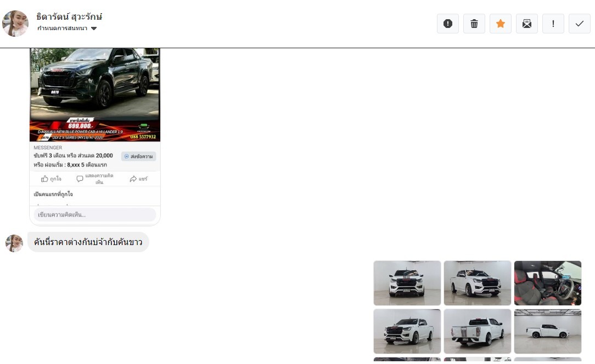Mark as unread with the envelope icon
Image resolution: width=595 pixels, height=364 pixels.
point(527,24)
